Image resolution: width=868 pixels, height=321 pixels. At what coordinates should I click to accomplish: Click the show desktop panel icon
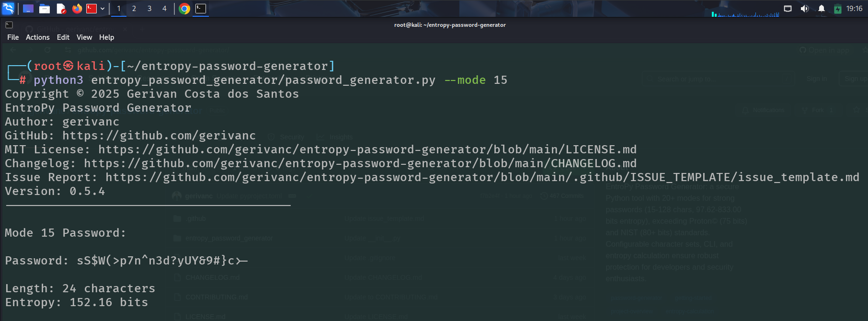tap(28, 9)
